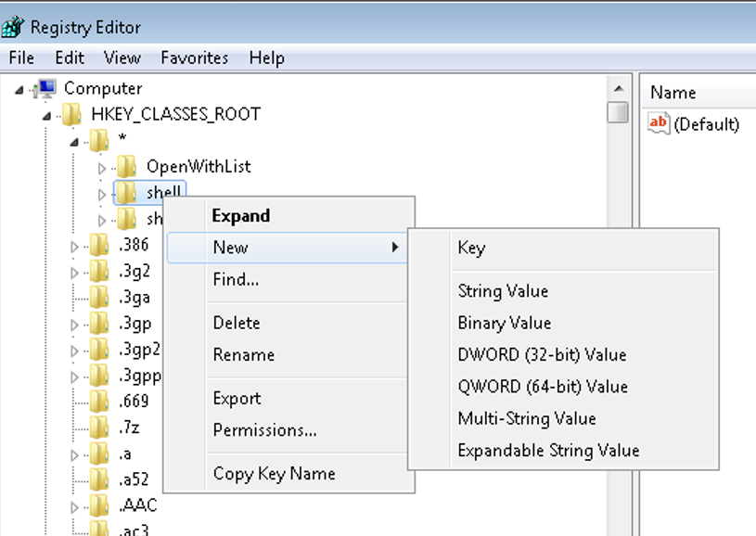
Task: Click the OpenWithList folder icon
Action: (127, 167)
